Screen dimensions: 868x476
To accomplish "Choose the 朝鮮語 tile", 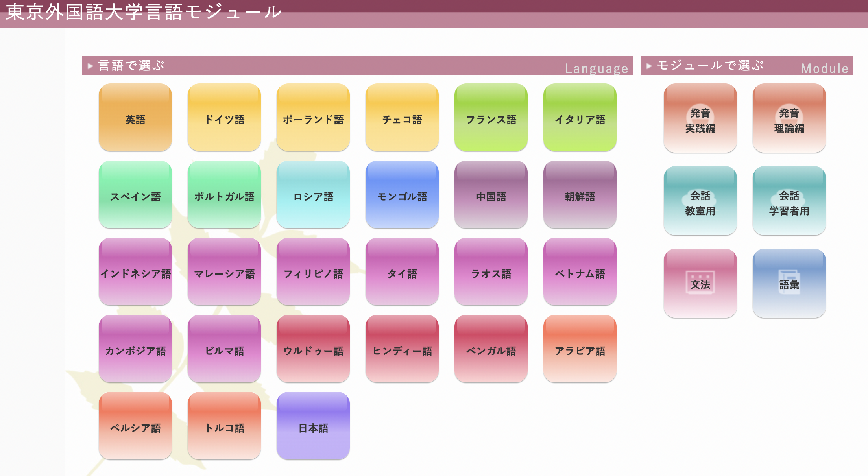I will (580, 194).
